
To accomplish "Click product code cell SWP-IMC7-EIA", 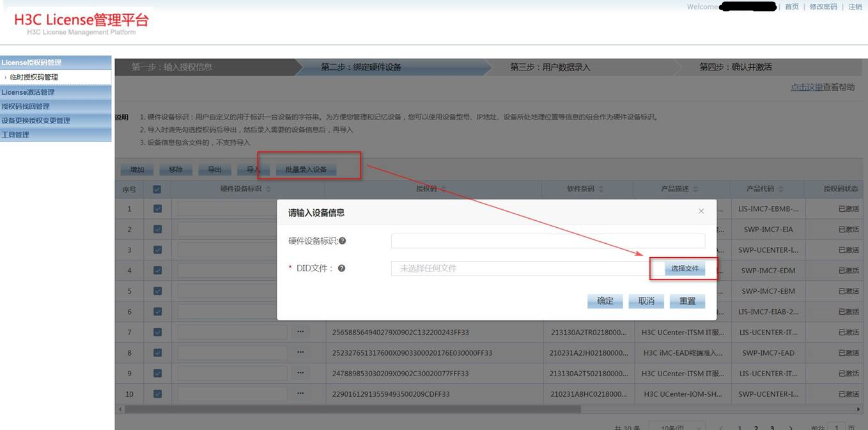I will (x=768, y=229).
